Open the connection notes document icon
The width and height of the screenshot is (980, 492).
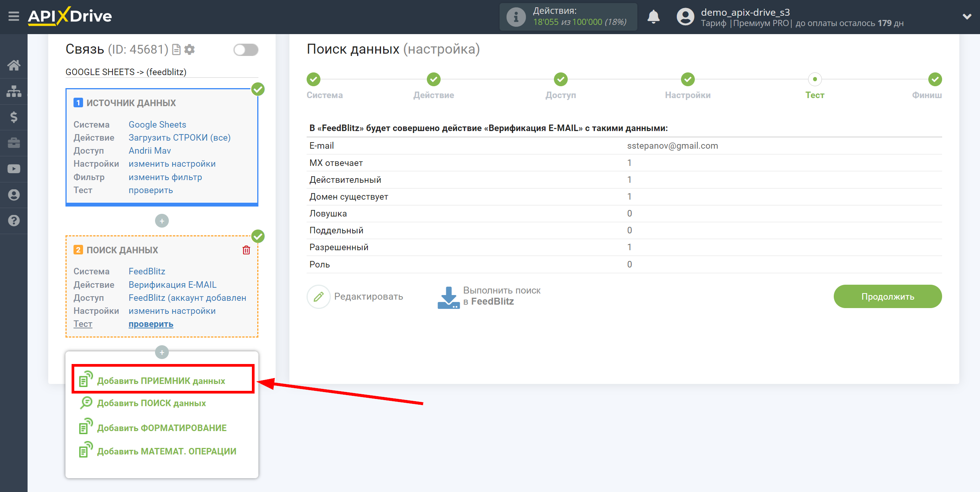176,50
